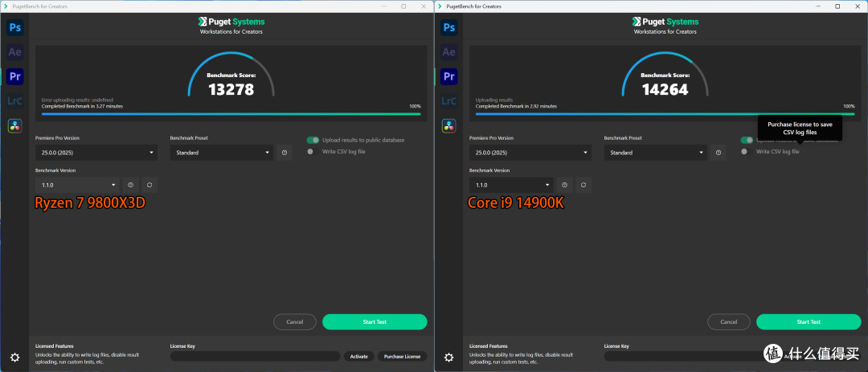Image resolution: width=868 pixels, height=372 pixels.
Task: Refresh benchmark versions in left window
Action: (x=149, y=185)
